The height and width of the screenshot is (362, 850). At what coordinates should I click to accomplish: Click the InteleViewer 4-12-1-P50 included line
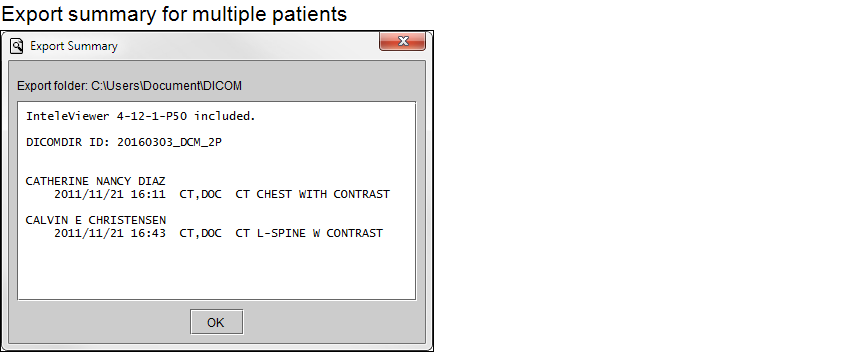coord(140,116)
